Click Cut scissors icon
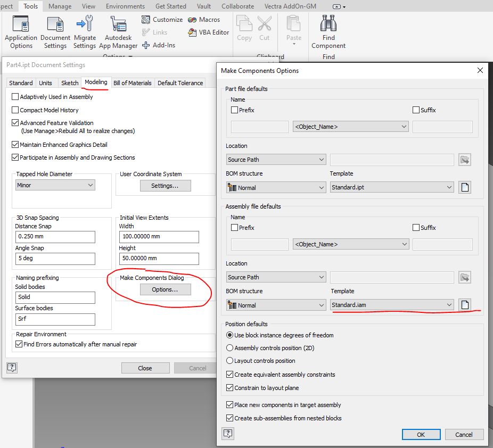Screen dimensions: 493x448 (x=264, y=29)
